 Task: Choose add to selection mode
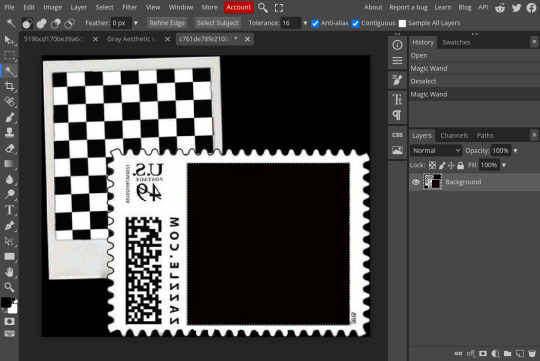click(x=42, y=23)
